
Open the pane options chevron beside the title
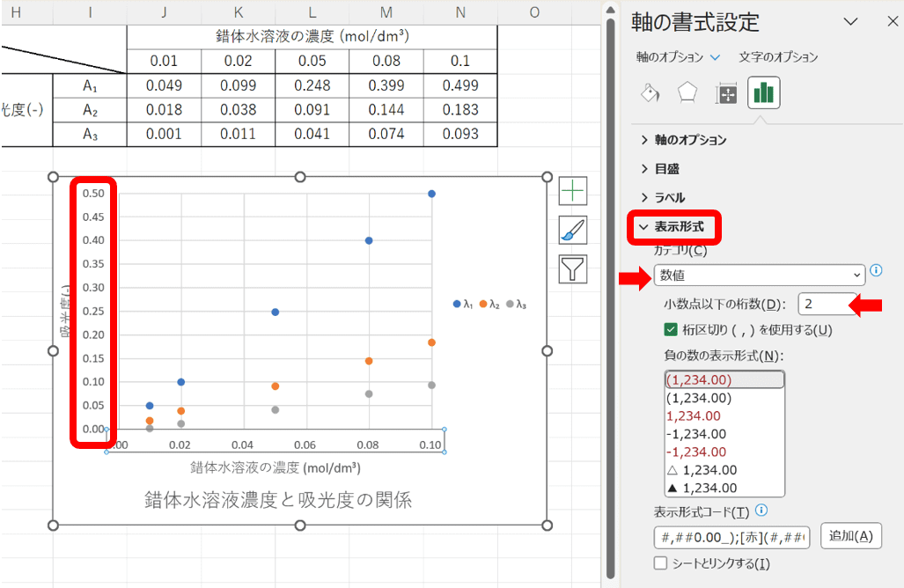click(x=850, y=22)
